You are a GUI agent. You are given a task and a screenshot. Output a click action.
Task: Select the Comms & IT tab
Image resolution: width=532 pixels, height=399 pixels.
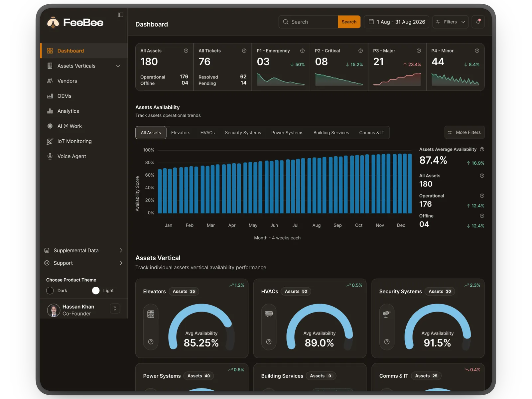point(371,133)
